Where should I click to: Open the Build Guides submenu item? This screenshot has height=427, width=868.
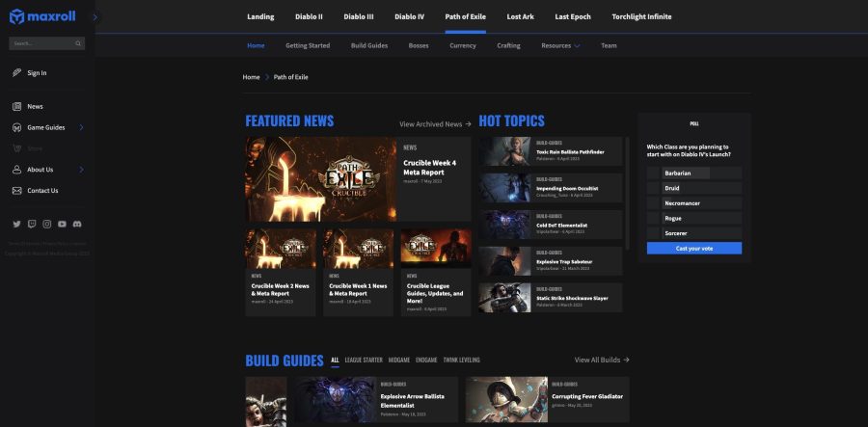pos(369,45)
